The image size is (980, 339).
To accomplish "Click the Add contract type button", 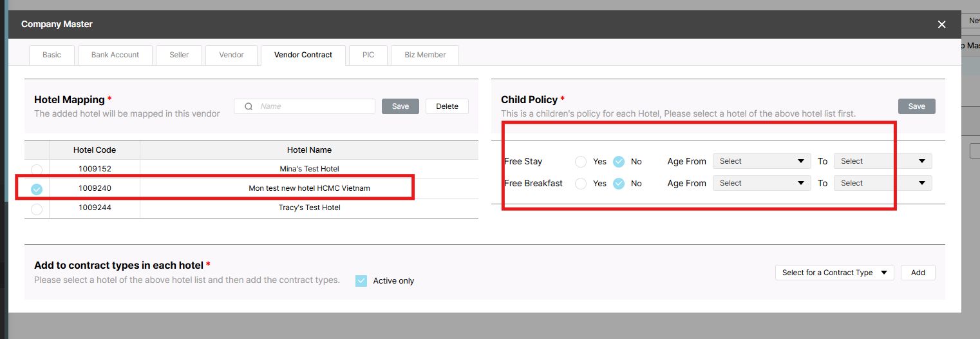I will click(918, 273).
